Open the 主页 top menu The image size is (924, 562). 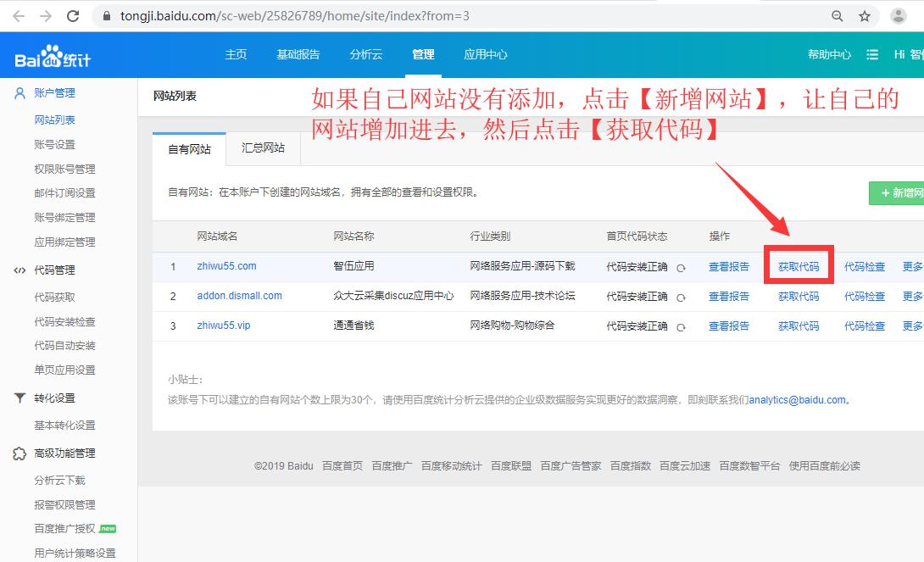236,54
